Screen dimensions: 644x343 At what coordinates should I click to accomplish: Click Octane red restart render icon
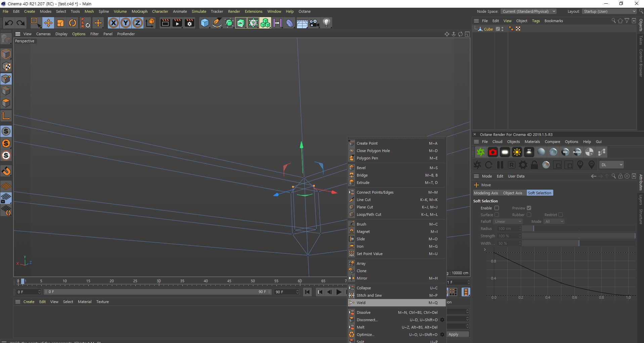point(492,152)
